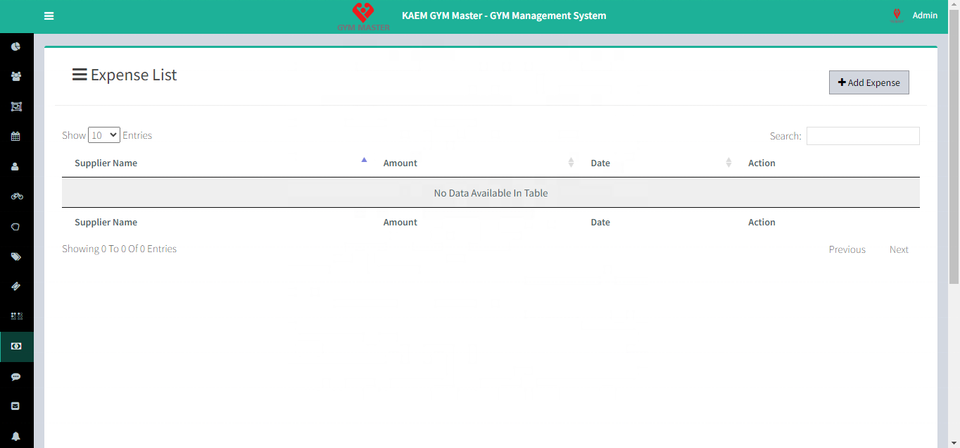Open the calendar icon in the sidebar
The height and width of the screenshot is (448, 960).
[16, 136]
